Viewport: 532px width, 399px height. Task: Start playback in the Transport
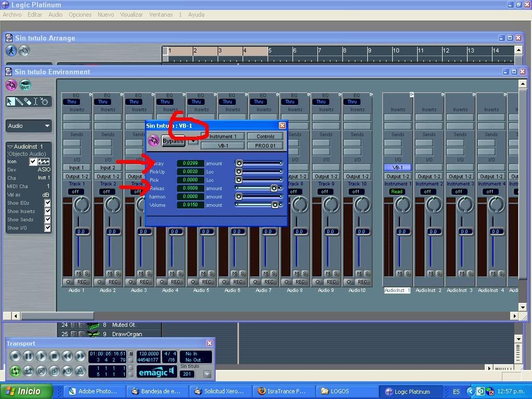pos(42,356)
